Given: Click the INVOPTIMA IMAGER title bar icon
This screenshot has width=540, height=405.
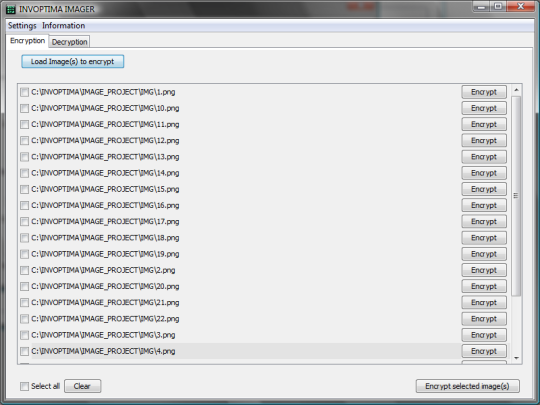Looking at the screenshot, I should (11, 9).
